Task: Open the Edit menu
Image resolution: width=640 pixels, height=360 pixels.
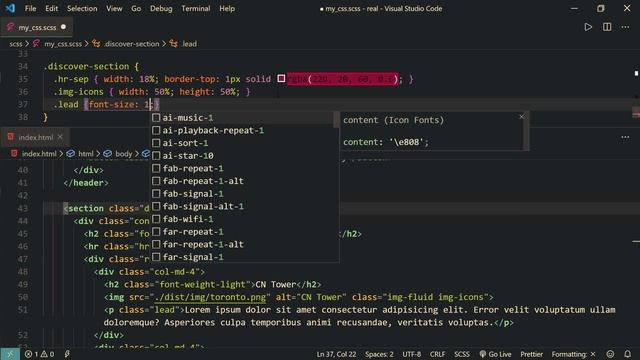Action: [51, 8]
